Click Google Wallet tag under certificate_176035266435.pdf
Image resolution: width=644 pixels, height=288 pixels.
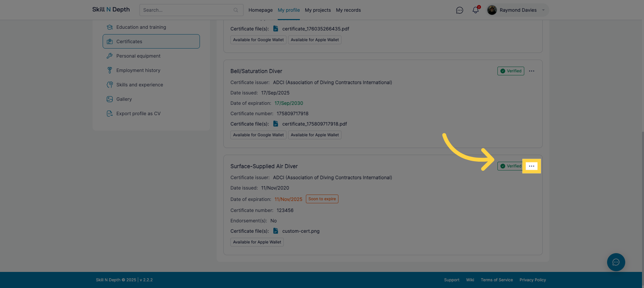click(258, 40)
